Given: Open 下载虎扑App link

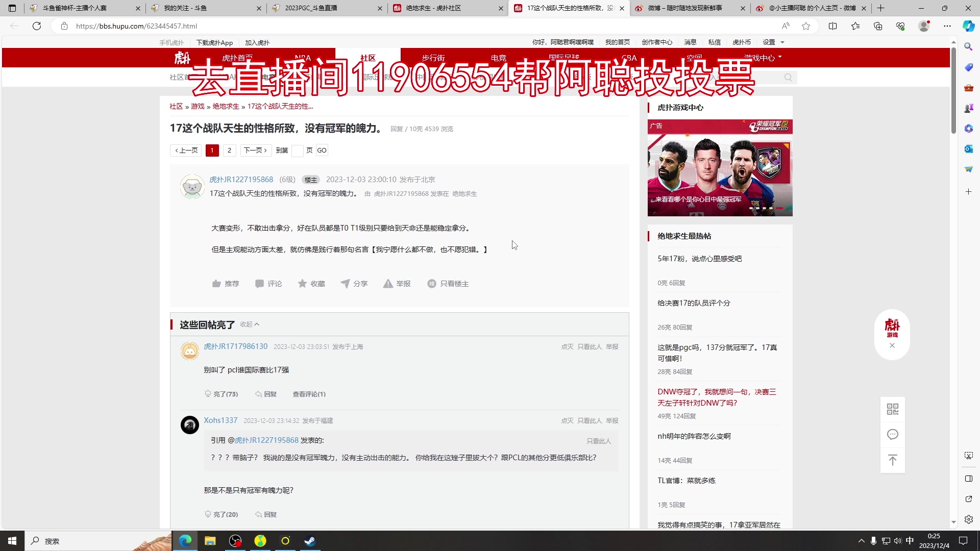Looking at the screenshot, I should [x=214, y=43].
